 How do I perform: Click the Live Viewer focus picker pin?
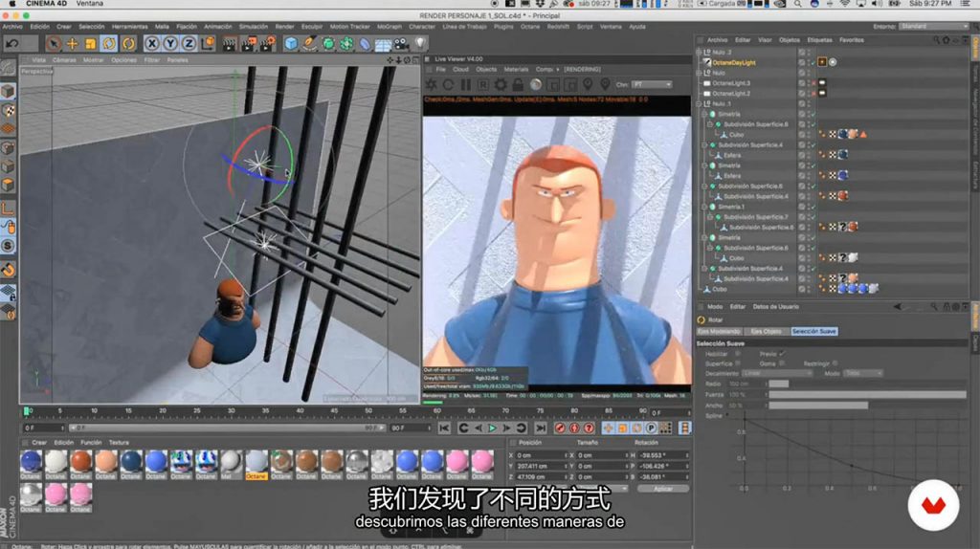(x=589, y=84)
